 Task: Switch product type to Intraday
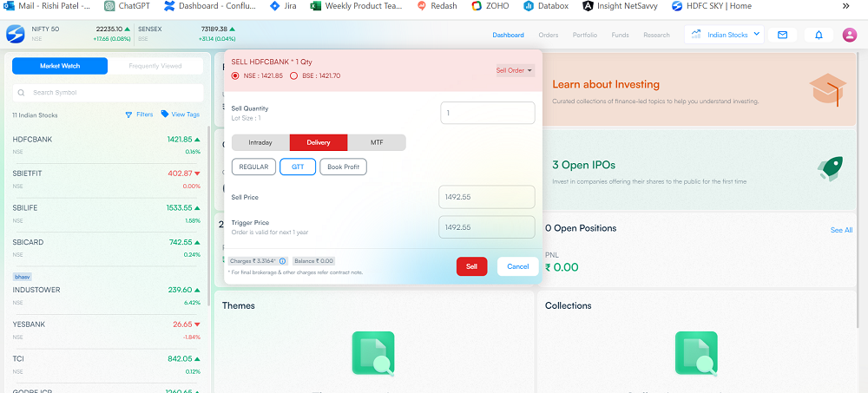click(x=260, y=143)
